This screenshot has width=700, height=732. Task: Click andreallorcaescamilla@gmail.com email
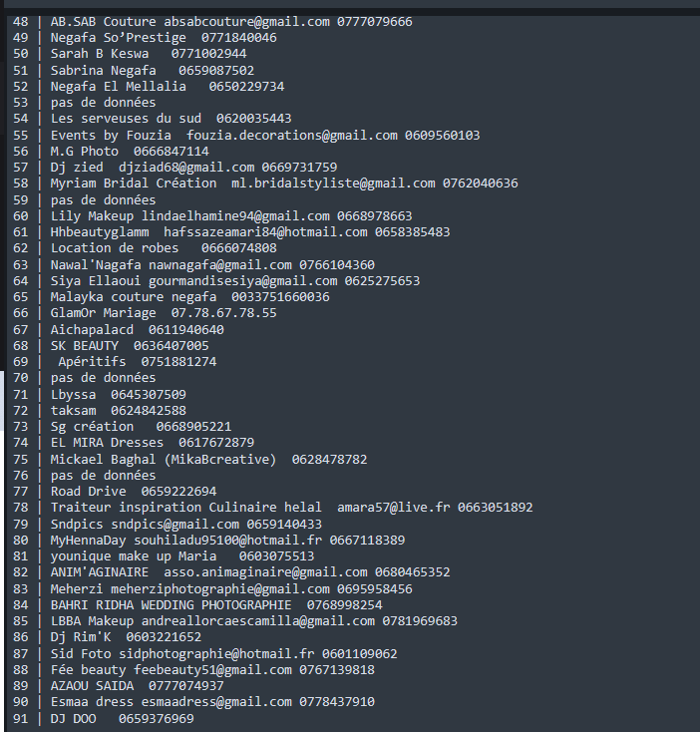258,621
